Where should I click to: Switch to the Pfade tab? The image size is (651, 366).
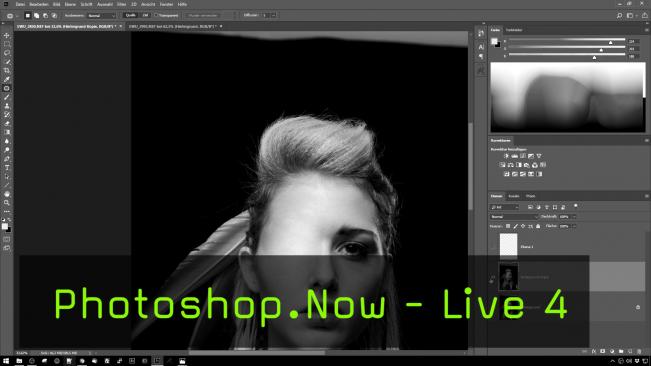point(531,196)
